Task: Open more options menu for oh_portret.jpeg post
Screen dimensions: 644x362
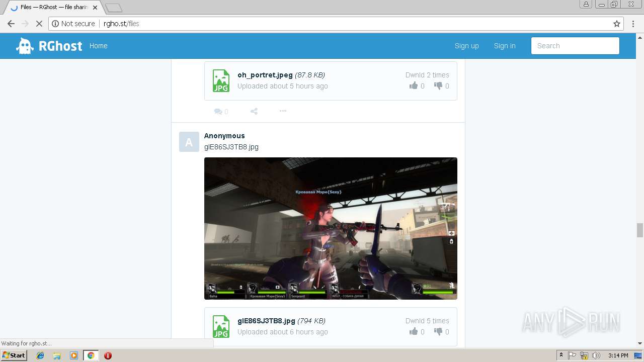Action: tap(283, 111)
